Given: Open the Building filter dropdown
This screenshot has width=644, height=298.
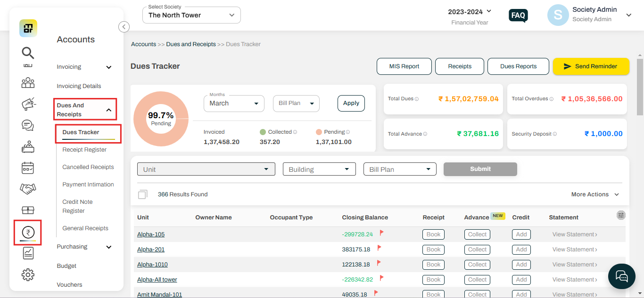Looking at the screenshot, I should [319, 169].
